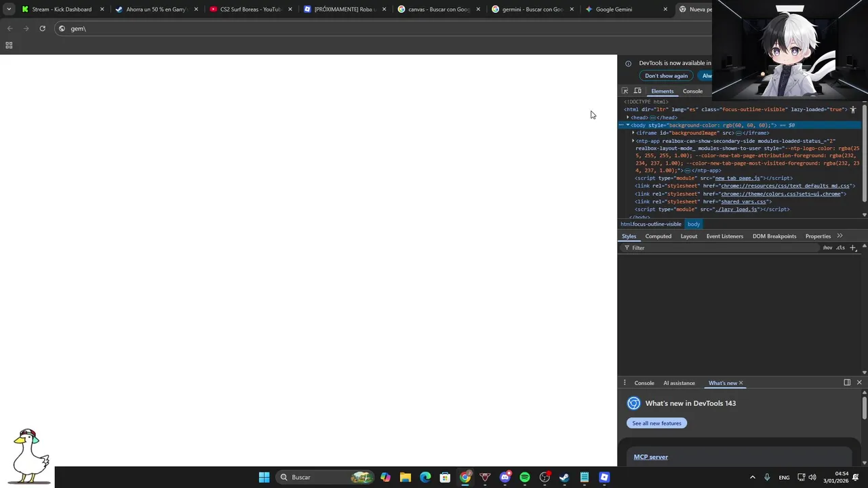Open the Layout tab
The image size is (868, 488).
pos(689,236)
